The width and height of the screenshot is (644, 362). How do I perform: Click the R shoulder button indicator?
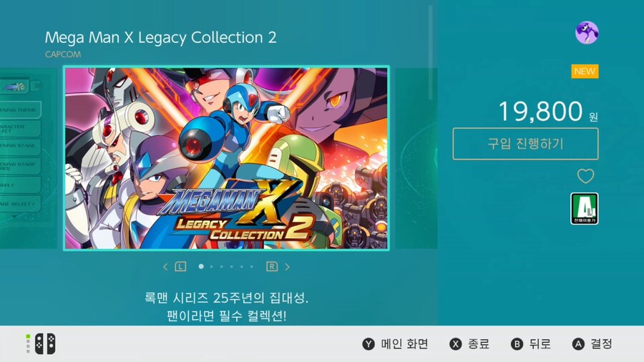[x=272, y=267]
